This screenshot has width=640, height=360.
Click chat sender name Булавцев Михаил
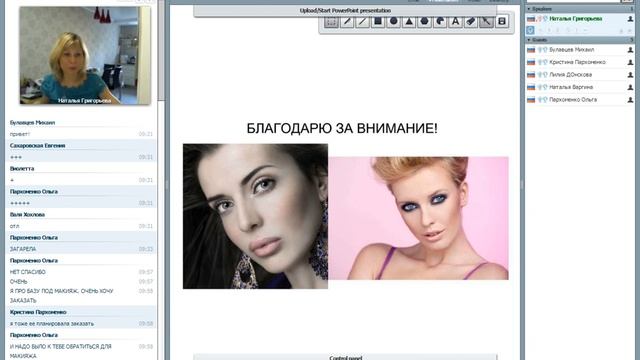pyautogui.click(x=32, y=122)
